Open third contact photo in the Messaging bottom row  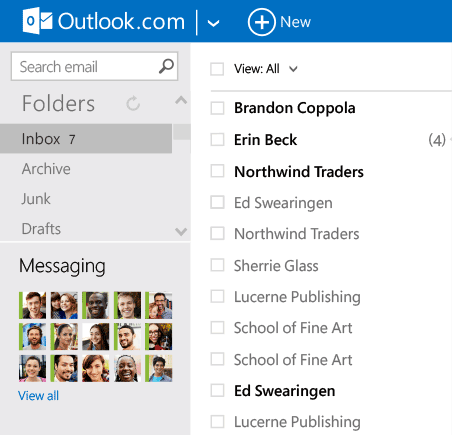click(x=96, y=368)
